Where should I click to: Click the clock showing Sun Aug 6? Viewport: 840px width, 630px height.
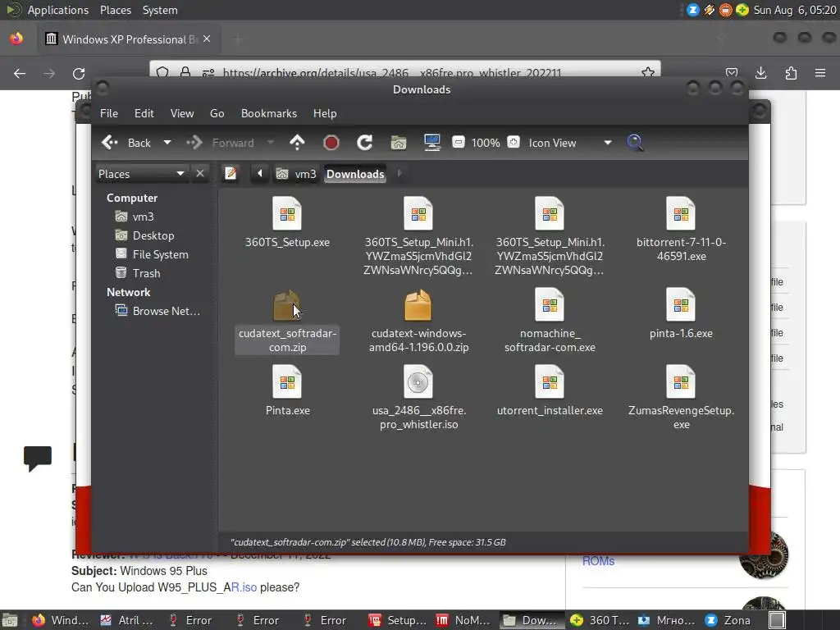pyautogui.click(x=794, y=10)
